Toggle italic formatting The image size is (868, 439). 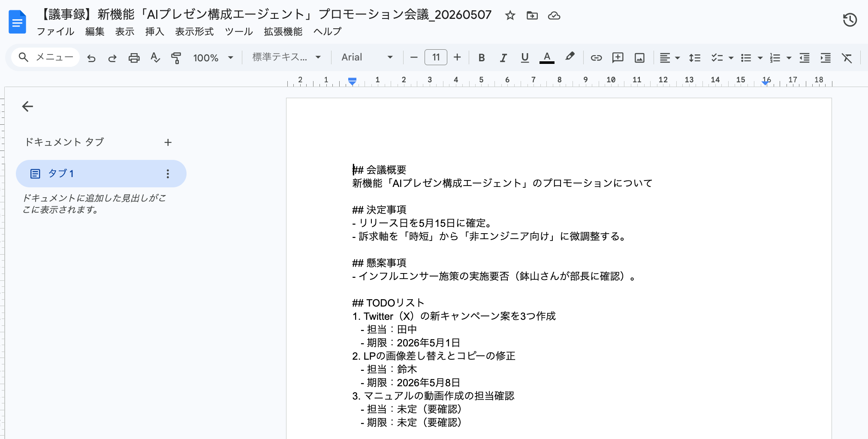[503, 58]
